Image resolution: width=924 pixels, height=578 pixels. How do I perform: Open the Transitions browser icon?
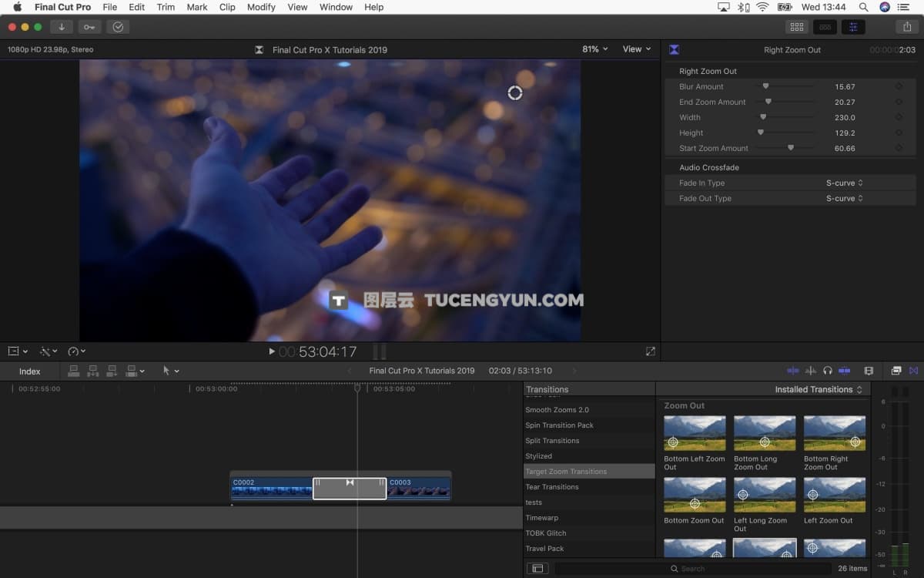[914, 371]
